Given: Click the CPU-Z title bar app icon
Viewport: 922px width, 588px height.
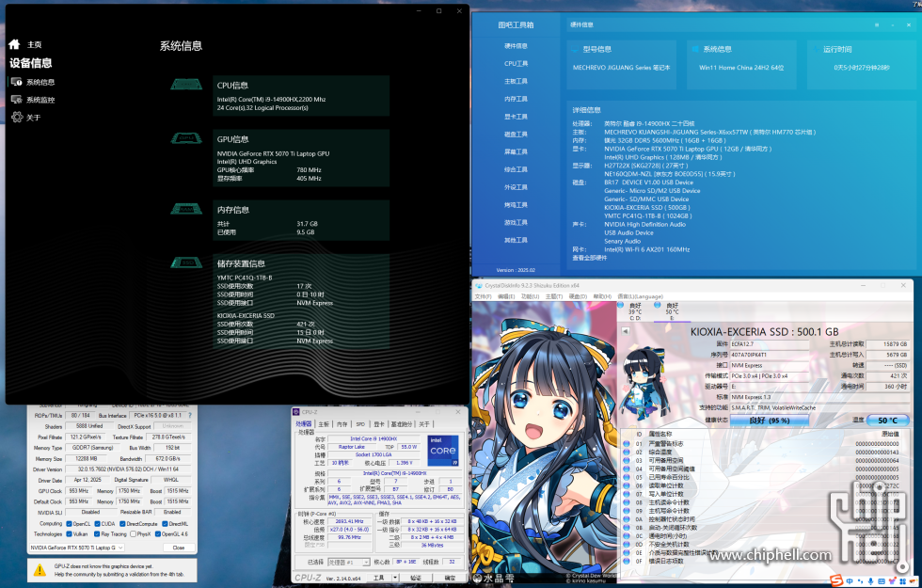Looking at the screenshot, I should click(x=296, y=412).
